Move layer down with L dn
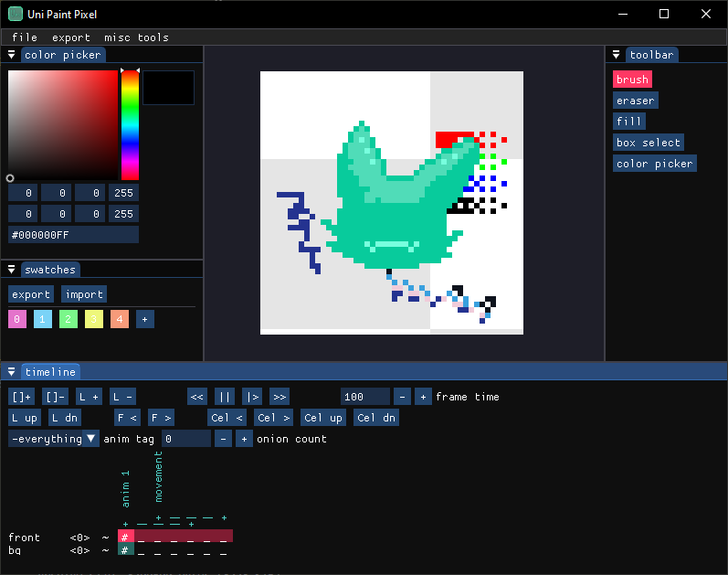Screen dimensions: 728x575 [x=65, y=418]
